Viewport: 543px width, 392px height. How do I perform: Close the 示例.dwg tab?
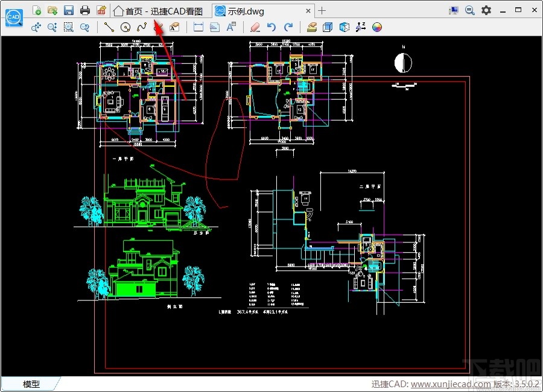308,11
